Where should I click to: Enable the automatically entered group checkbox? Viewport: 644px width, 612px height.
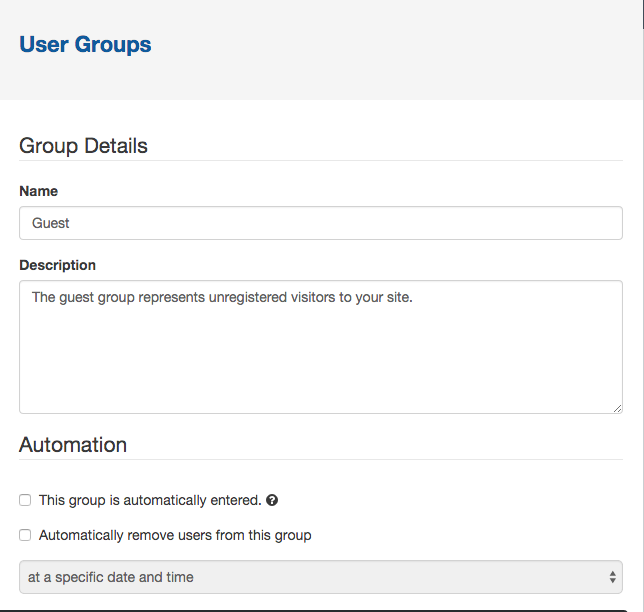coord(25,500)
